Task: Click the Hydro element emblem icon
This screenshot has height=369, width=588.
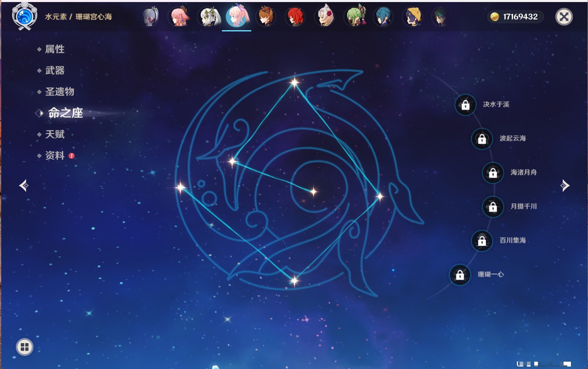Action: point(24,16)
